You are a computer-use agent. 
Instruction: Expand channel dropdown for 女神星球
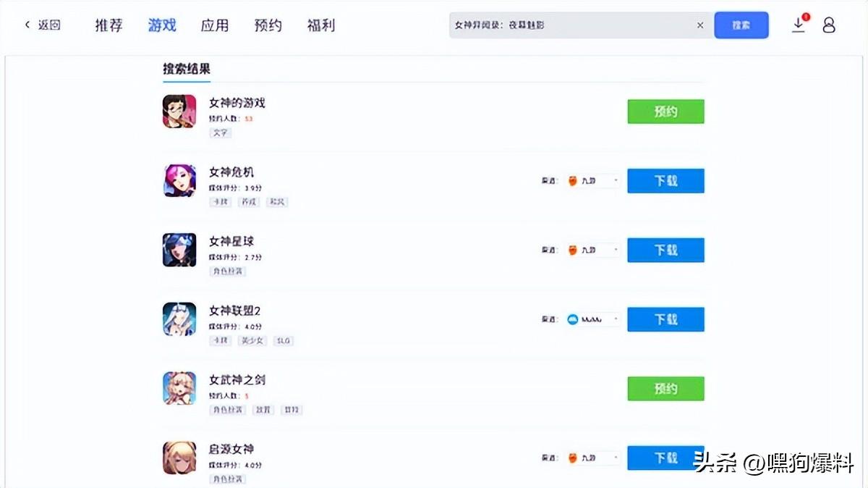tap(592, 250)
